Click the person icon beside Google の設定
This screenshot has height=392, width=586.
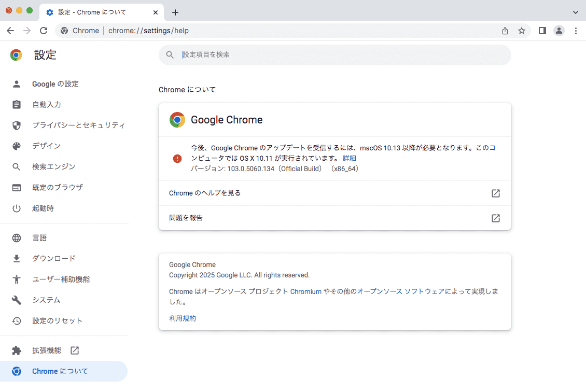coord(17,84)
